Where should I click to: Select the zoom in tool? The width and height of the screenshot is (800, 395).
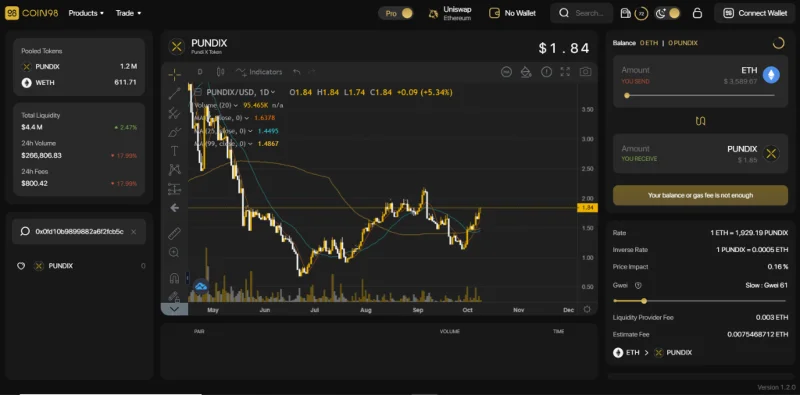174,253
